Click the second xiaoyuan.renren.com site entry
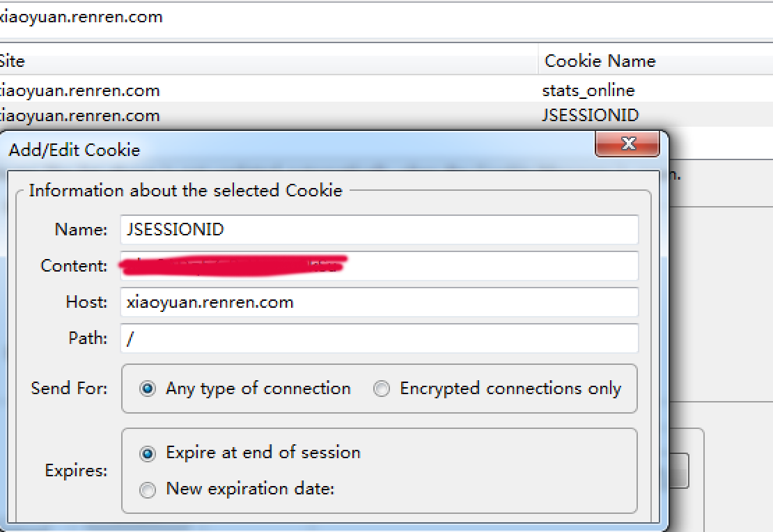773x532 pixels. pos(80,116)
